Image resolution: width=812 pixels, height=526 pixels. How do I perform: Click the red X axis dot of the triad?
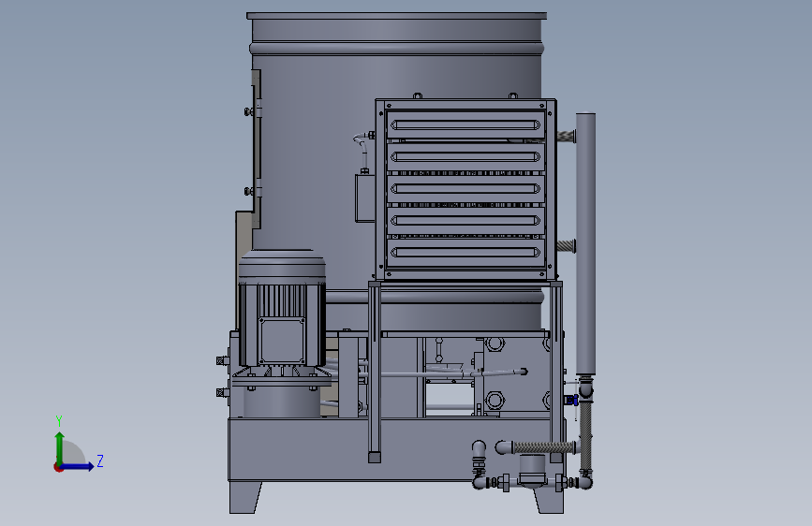(x=58, y=467)
